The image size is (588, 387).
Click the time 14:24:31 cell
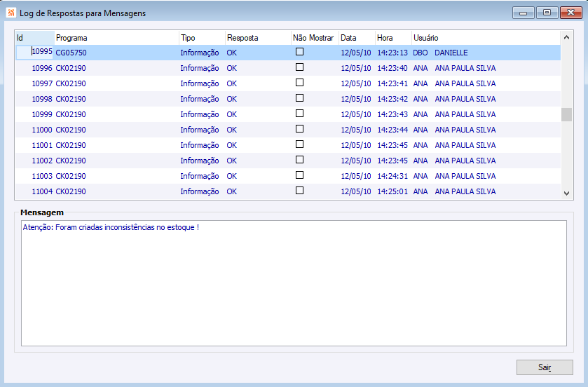point(392,176)
